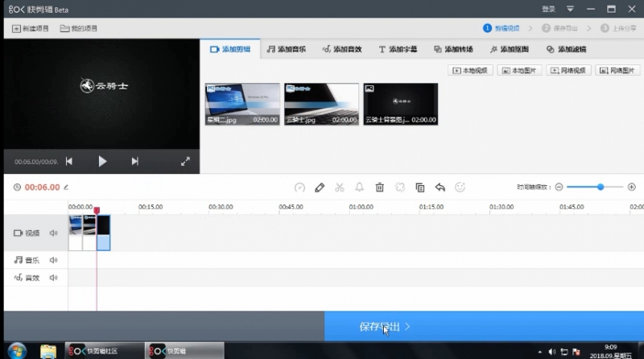Open File Explorer from taskbar
Viewport: 644px width, 359px height.
click(x=48, y=352)
